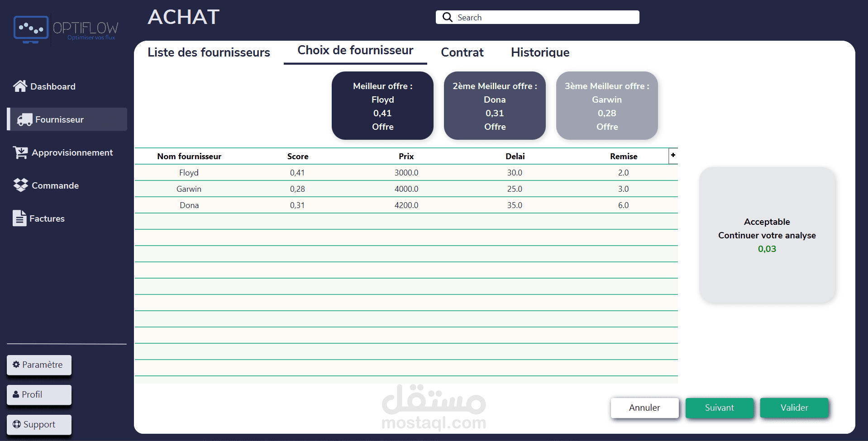Click the delay cell 35.0
This screenshot has height=441, width=868.
click(515, 205)
